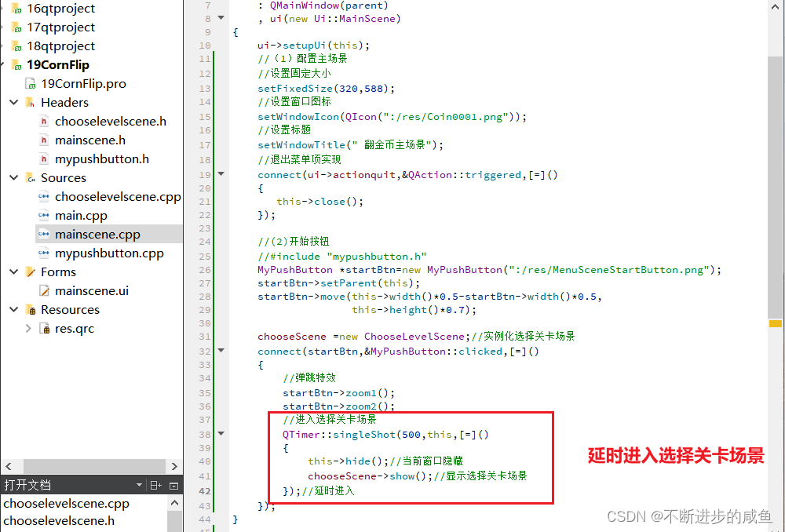Click the chooselevelscene.cpp file icon

click(44, 197)
